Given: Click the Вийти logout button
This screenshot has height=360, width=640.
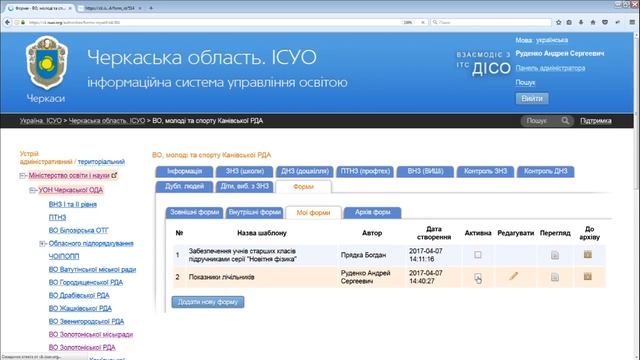Looking at the screenshot, I should click(532, 98).
